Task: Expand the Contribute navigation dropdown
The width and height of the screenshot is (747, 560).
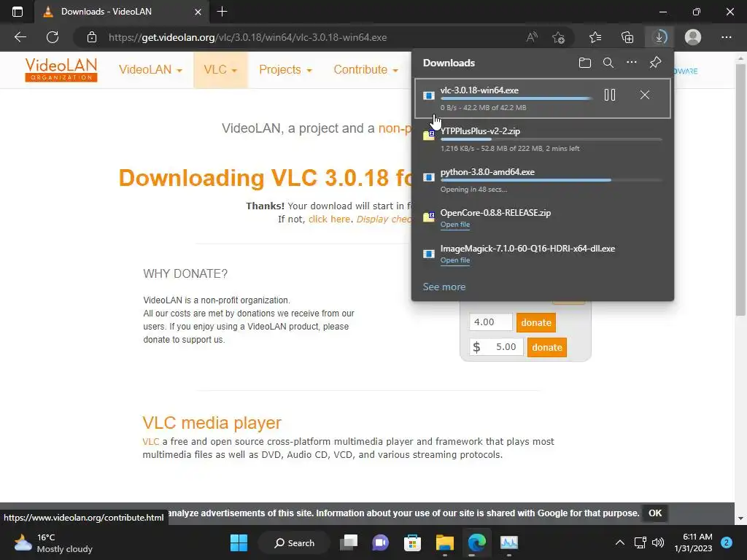Action: click(365, 69)
